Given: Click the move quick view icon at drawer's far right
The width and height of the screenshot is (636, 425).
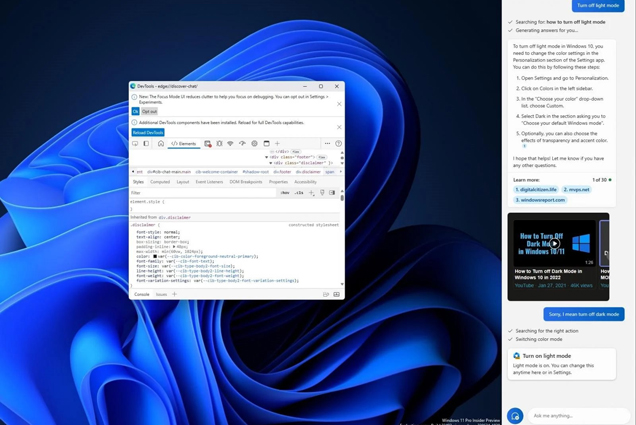Looking at the screenshot, I should [337, 294].
